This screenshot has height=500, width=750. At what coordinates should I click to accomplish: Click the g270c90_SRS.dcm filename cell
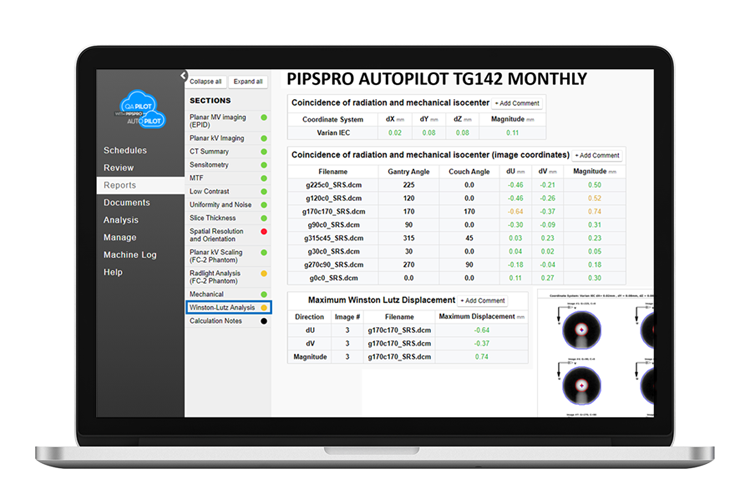point(333,265)
